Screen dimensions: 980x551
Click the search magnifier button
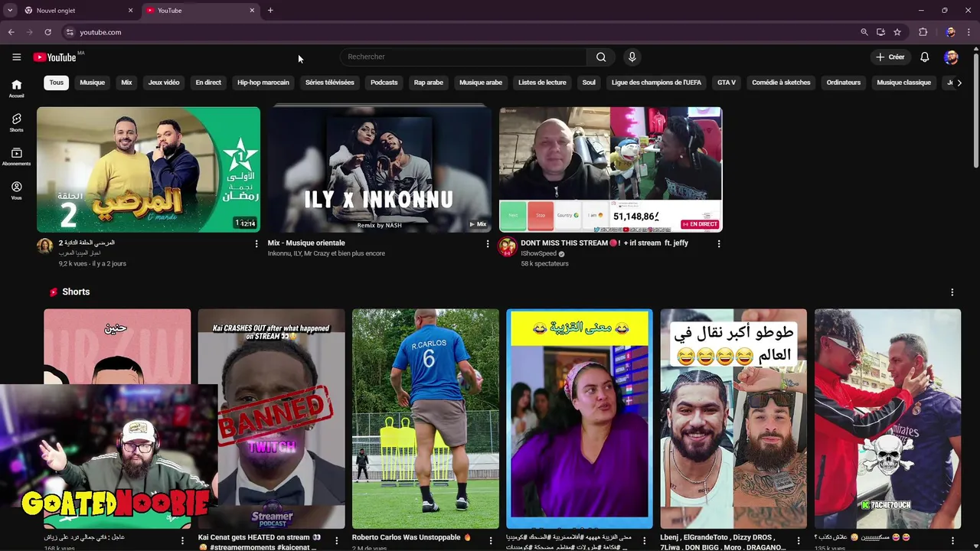(601, 57)
